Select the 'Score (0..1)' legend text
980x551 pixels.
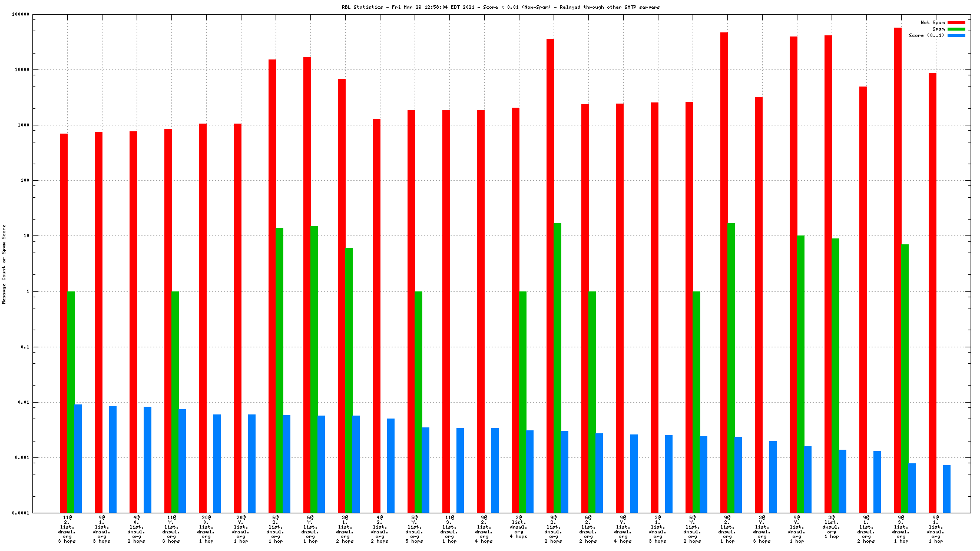tap(926, 35)
